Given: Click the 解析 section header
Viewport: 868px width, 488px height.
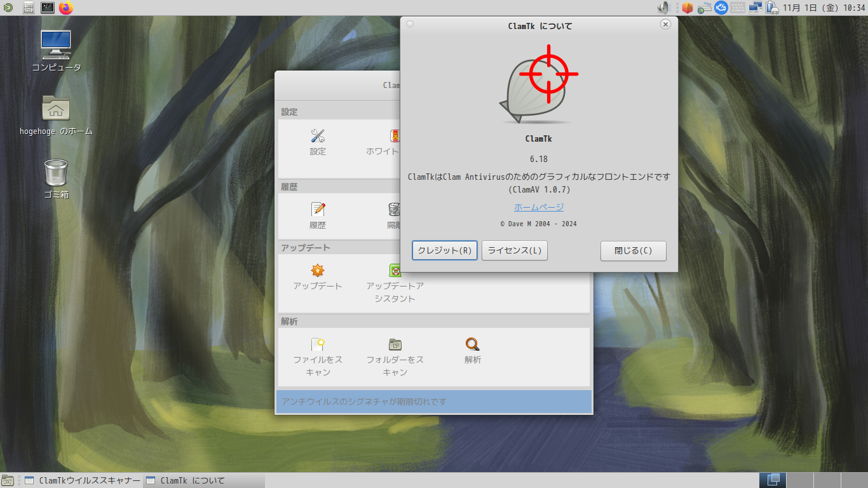Looking at the screenshot, I should (289, 322).
